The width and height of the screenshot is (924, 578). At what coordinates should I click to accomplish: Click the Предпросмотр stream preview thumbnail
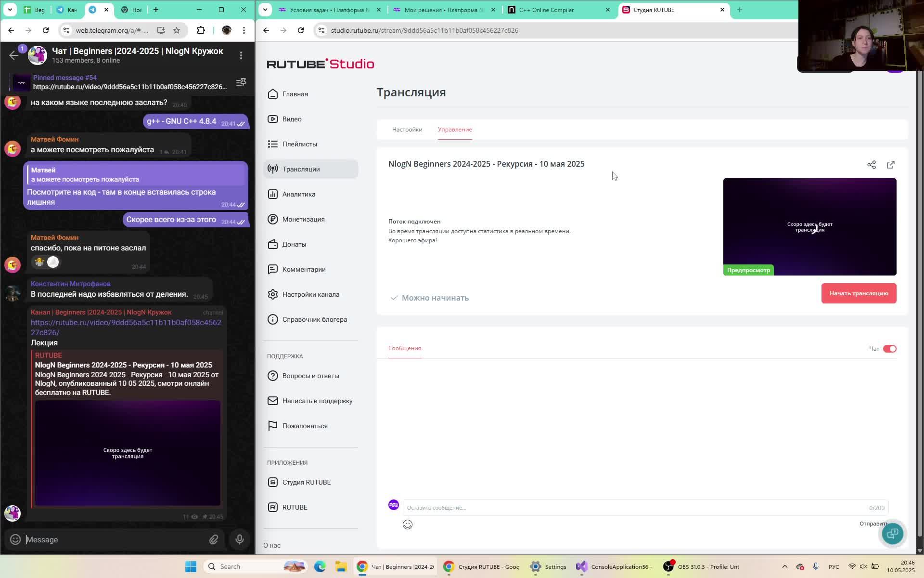pos(809,226)
